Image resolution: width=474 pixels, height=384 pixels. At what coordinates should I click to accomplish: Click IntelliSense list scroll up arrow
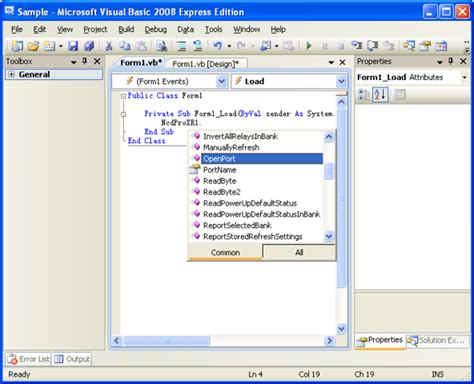tap(329, 136)
